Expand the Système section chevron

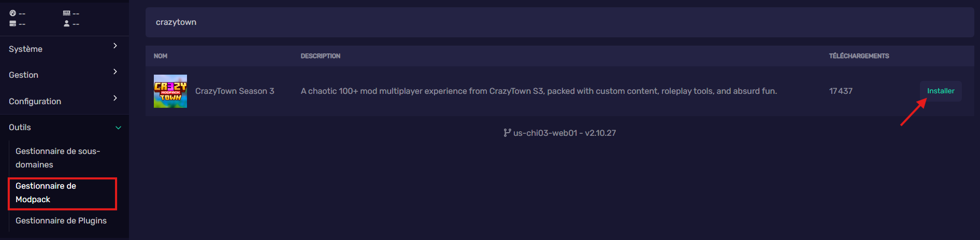tap(115, 46)
